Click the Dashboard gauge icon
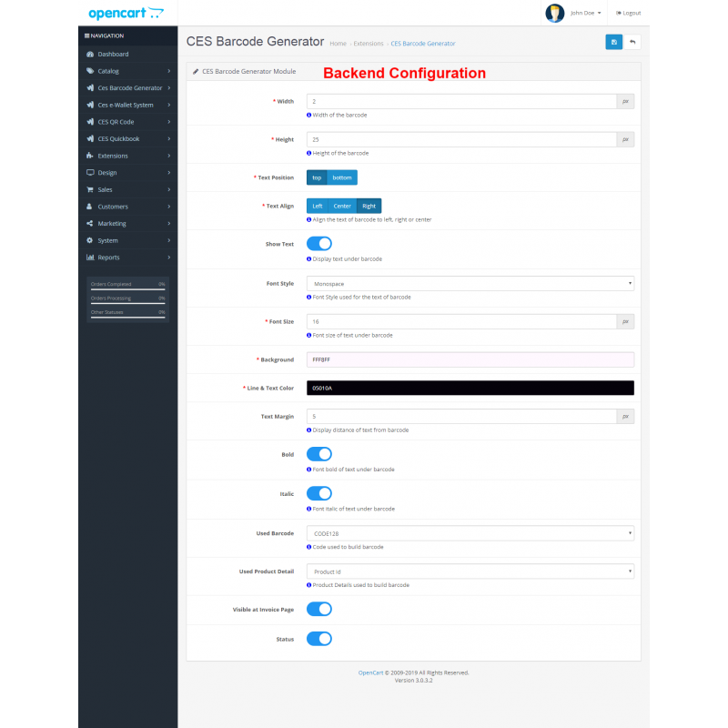The height and width of the screenshot is (728, 728). tap(90, 55)
